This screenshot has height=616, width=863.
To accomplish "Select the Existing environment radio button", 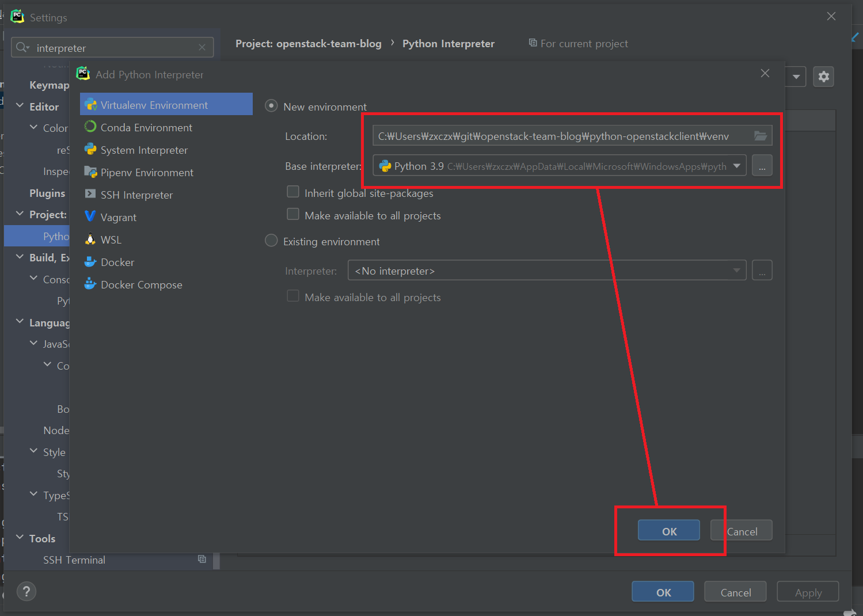I will pos(271,241).
